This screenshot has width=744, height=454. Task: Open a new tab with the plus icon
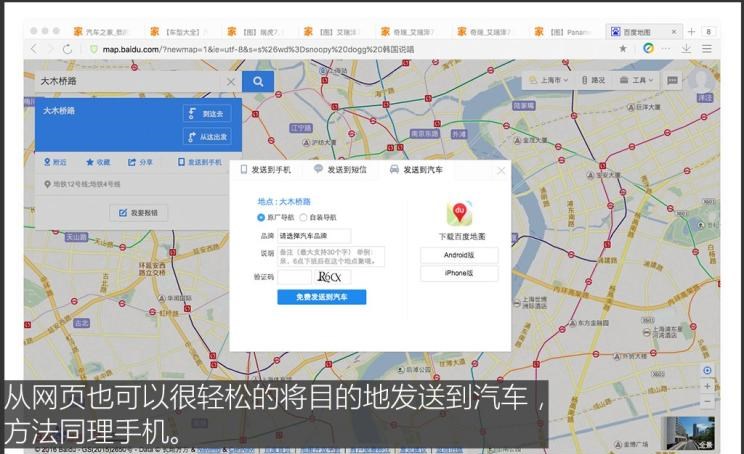(x=691, y=32)
